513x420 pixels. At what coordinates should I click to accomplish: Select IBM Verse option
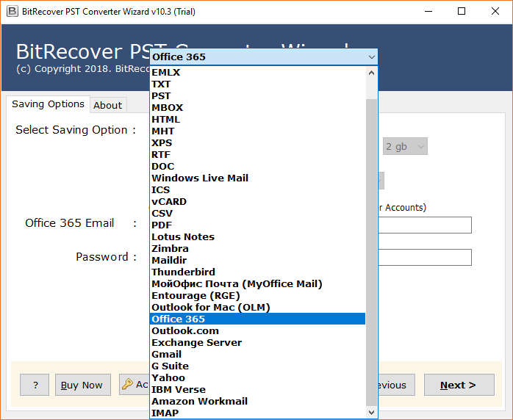click(257, 390)
